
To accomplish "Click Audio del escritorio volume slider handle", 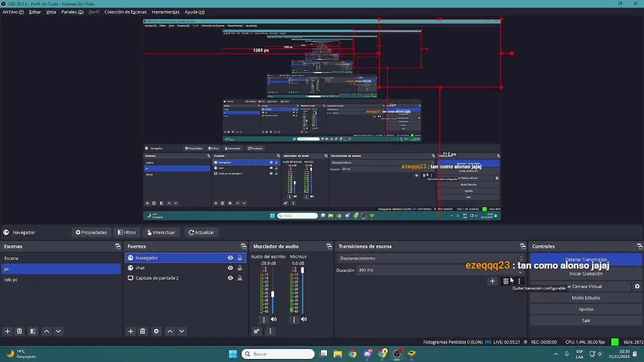I will tap(273, 294).
